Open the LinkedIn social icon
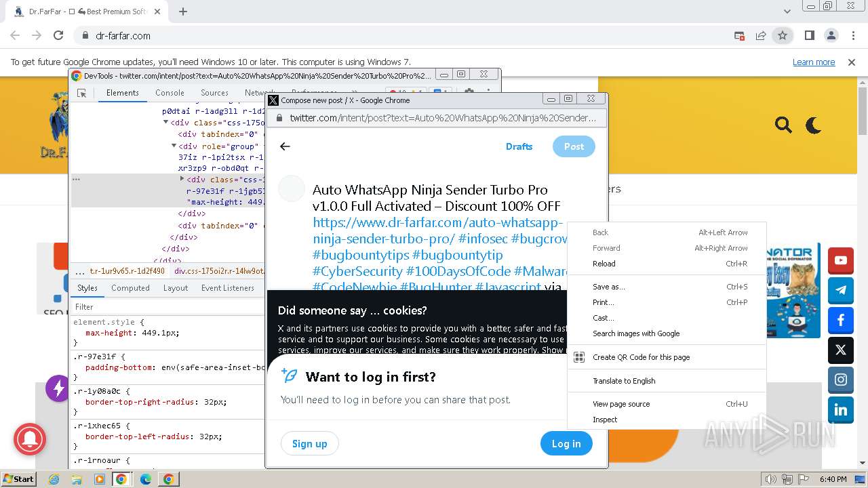Image resolution: width=868 pixels, height=488 pixels. click(841, 410)
